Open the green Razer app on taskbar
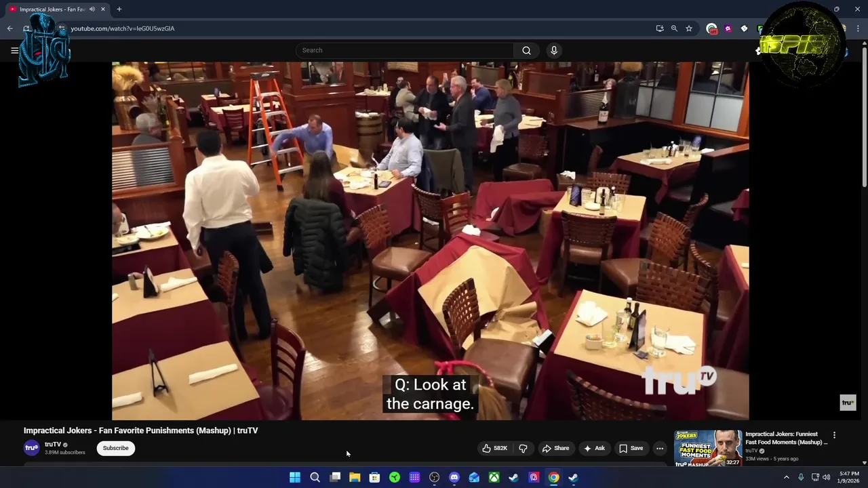 tap(395, 477)
